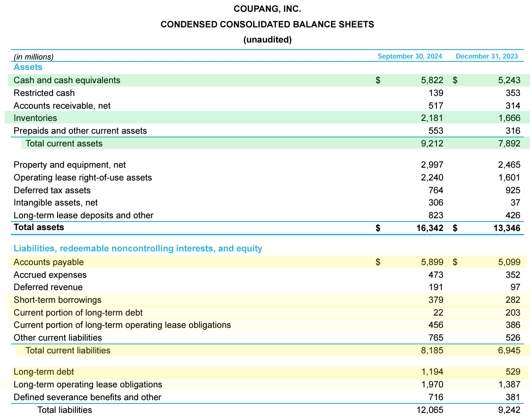Click 'Operating lease right-of-use assets' label
Screen dimensions: 530x420
(83, 178)
